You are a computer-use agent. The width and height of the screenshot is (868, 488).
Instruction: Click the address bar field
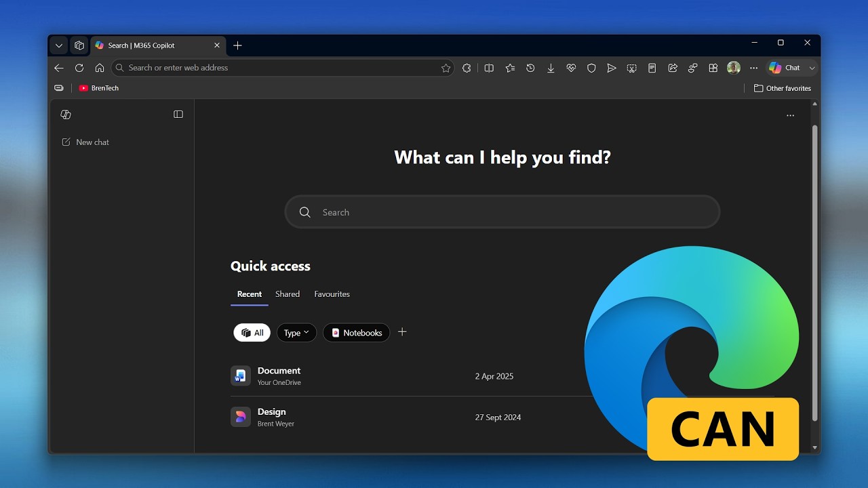(283, 68)
